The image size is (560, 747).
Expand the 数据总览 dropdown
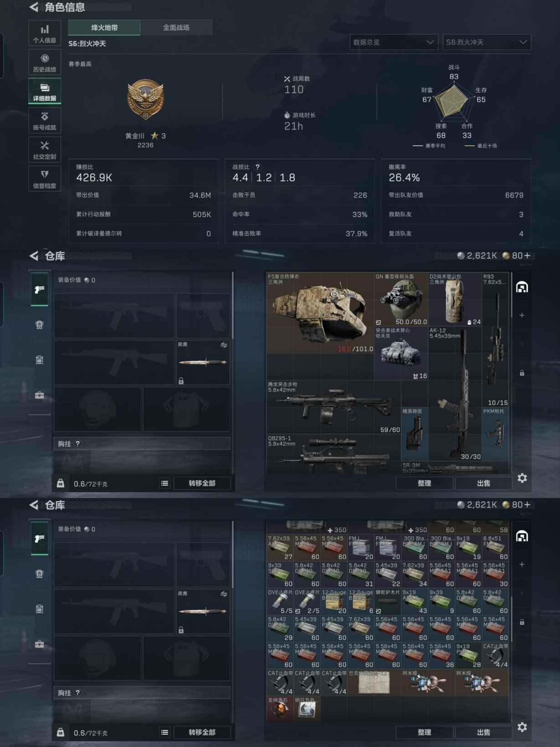(394, 42)
